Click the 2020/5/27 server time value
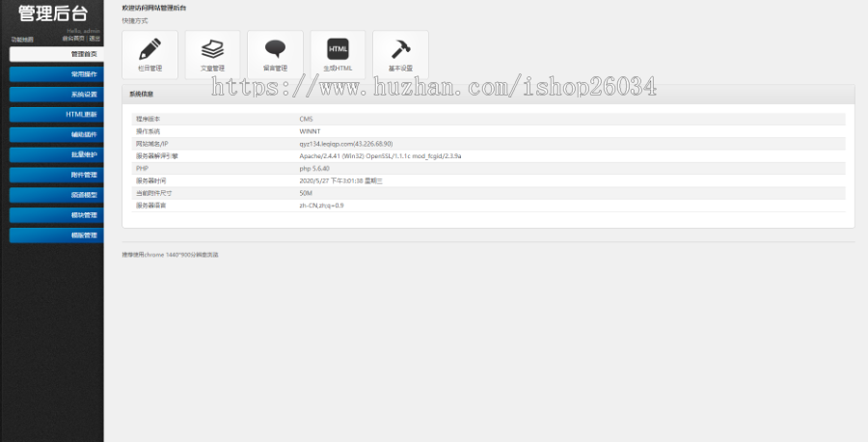Screen dimensions: 868x442 (341, 180)
